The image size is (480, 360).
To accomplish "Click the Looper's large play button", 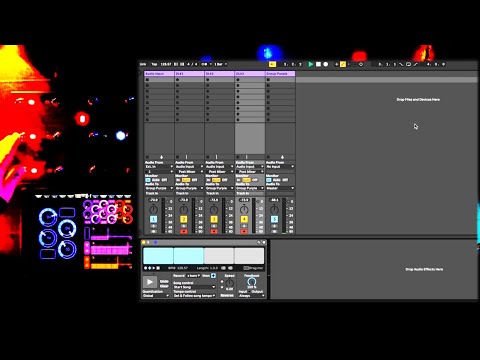I will click(150, 282).
